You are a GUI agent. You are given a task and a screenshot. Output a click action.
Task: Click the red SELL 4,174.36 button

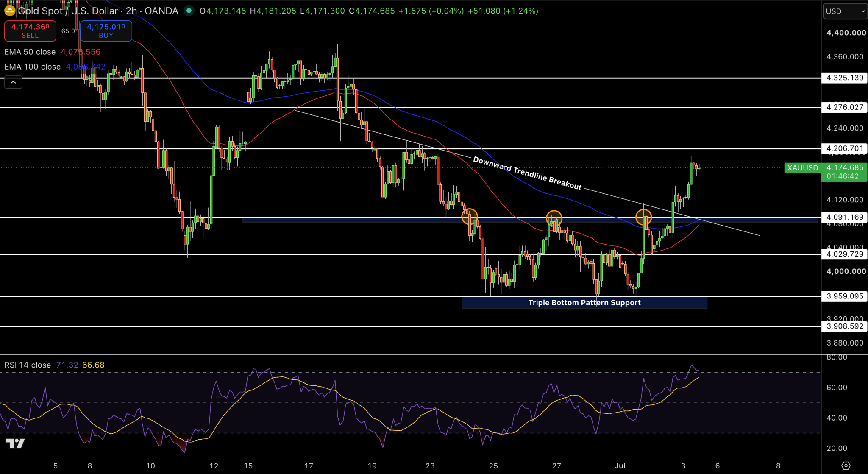click(x=30, y=31)
